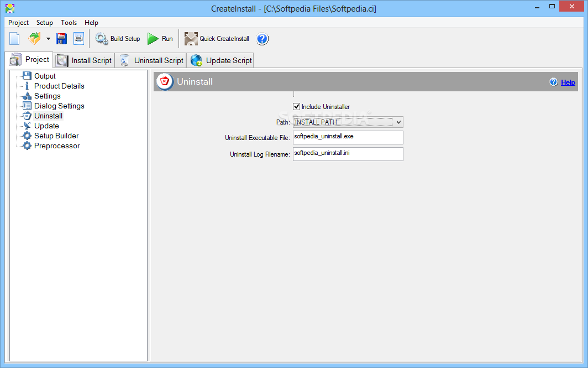The height and width of the screenshot is (368, 588).
Task: Open the Help menu
Action: coord(91,23)
